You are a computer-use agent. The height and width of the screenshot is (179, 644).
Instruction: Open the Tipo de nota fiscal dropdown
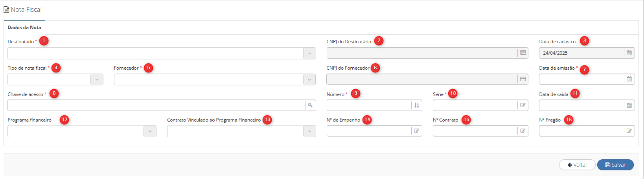coord(97,79)
